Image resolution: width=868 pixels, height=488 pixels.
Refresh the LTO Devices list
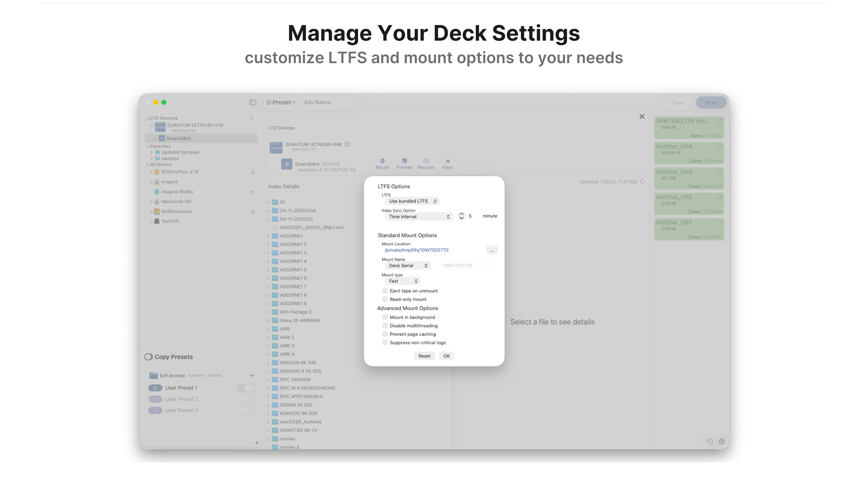(x=251, y=118)
